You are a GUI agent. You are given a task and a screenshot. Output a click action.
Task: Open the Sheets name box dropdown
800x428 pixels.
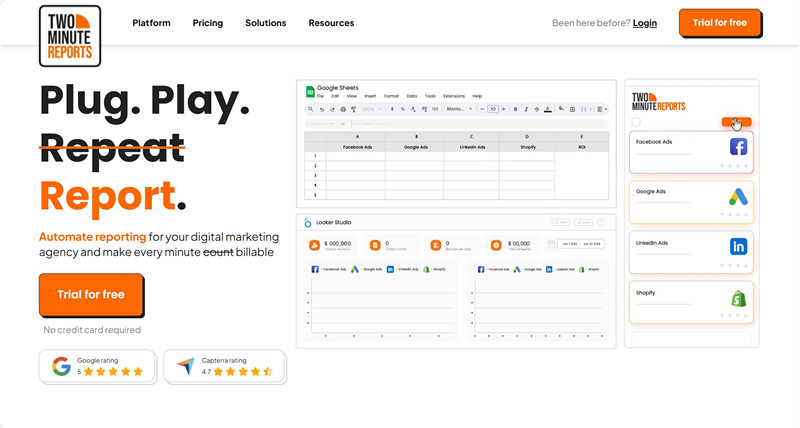(x=343, y=123)
